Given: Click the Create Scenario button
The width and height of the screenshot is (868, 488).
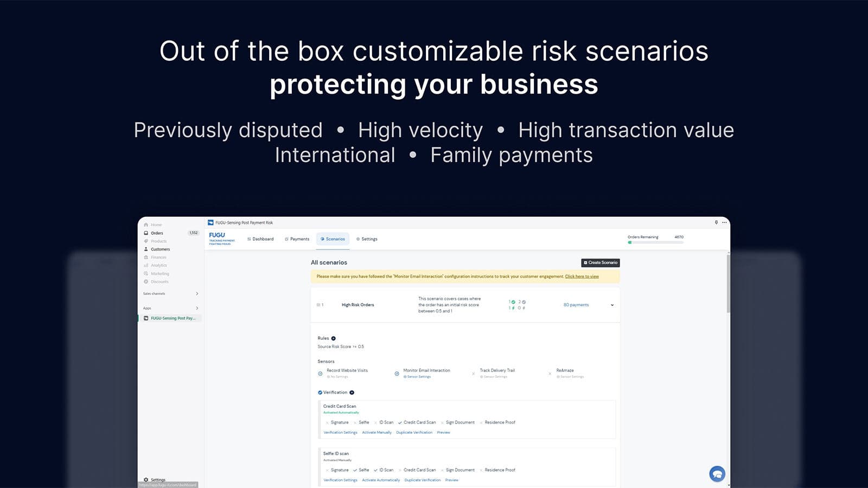Looking at the screenshot, I should [600, 262].
